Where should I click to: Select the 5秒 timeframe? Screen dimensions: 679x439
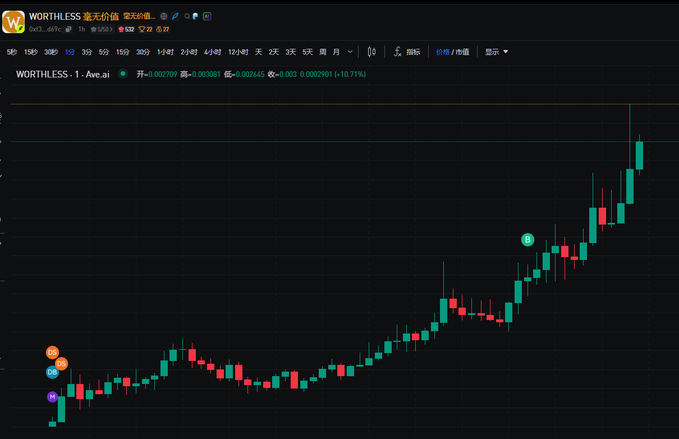click(x=12, y=52)
